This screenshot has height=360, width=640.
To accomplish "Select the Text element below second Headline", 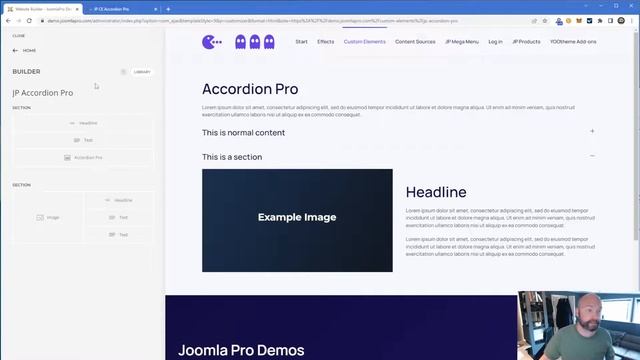I will 119,218.
